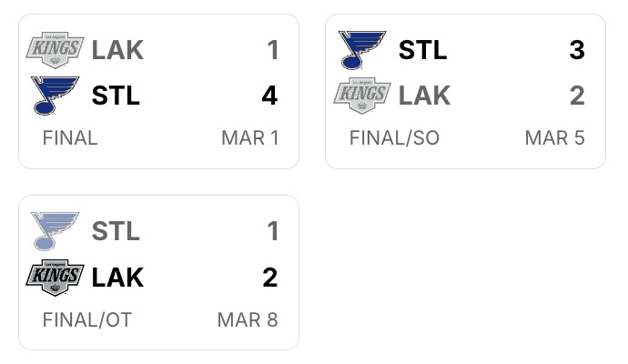Screen dimensions: 628x364
Task: Click Blues logo in the Mar 5 game
Action: tap(361, 50)
